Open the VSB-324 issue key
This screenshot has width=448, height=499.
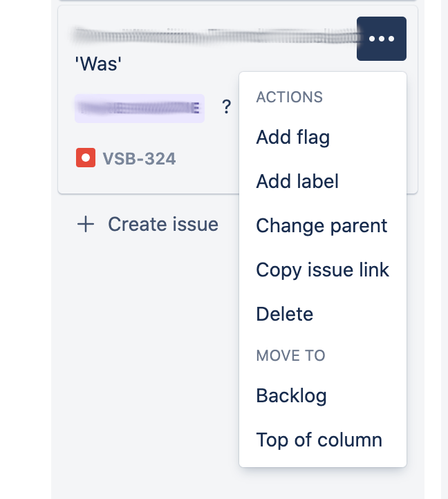pos(139,158)
